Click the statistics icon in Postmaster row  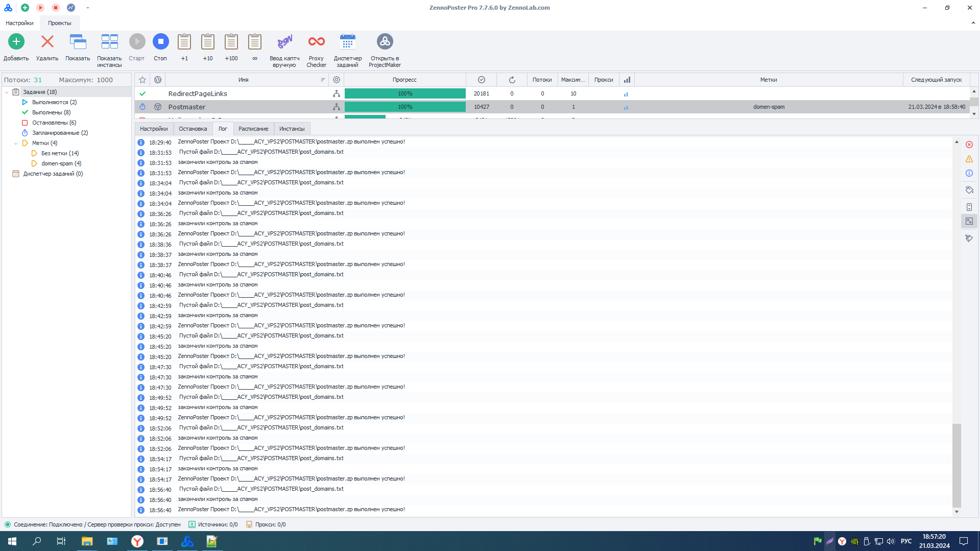(x=626, y=107)
